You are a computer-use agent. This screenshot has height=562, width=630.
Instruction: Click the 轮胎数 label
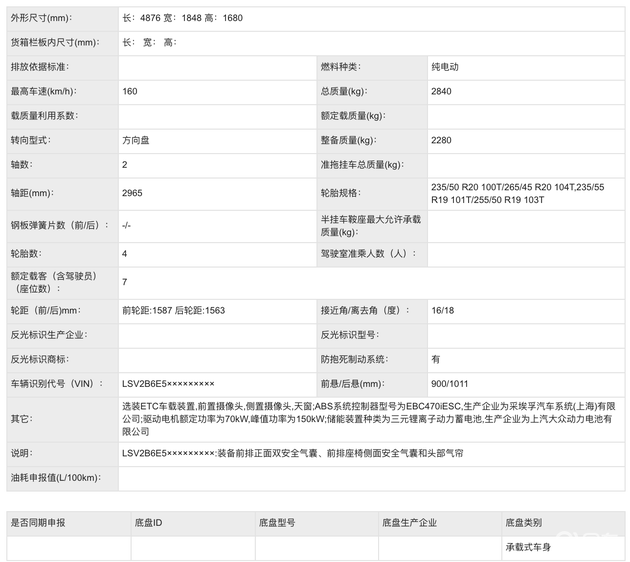pos(26,254)
